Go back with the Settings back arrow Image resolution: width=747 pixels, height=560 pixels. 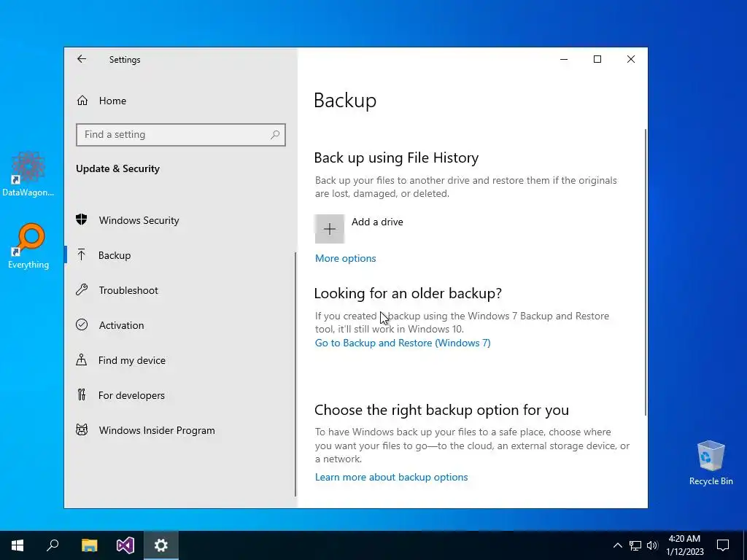point(82,59)
